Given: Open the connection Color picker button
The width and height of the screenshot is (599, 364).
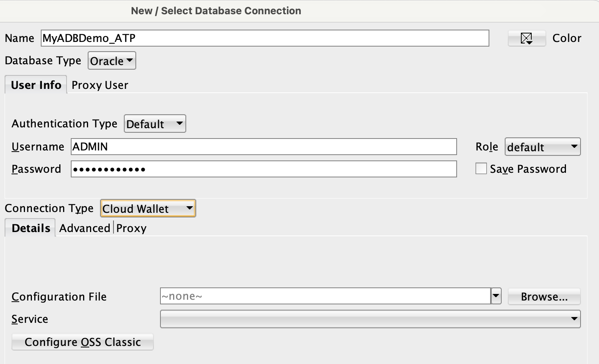Looking at the screenshot, I should tap(527, 38).
